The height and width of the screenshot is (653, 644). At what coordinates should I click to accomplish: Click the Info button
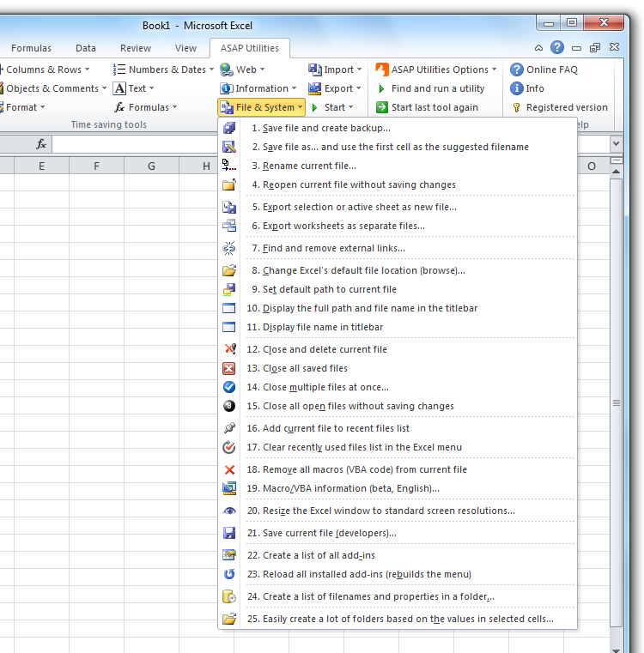click(x=527, y=88)
